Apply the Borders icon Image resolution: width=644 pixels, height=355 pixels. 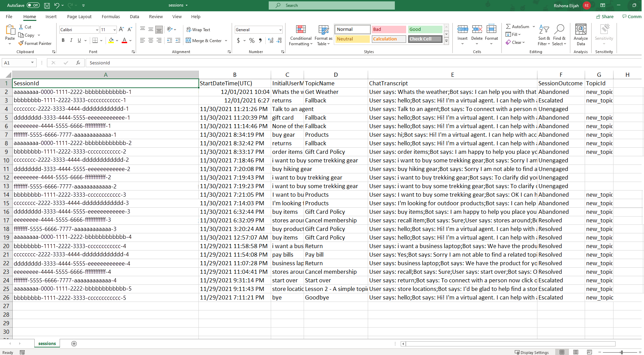click(95, 40)
